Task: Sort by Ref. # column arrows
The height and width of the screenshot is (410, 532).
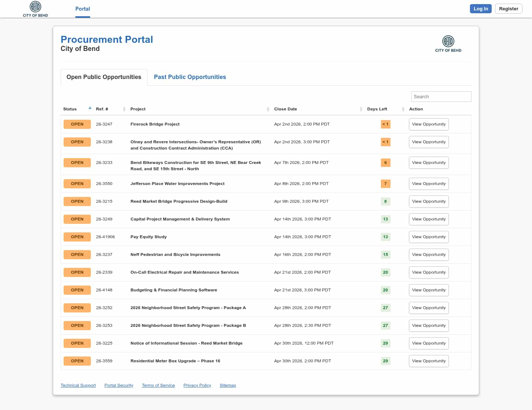Action: [124, 109]
